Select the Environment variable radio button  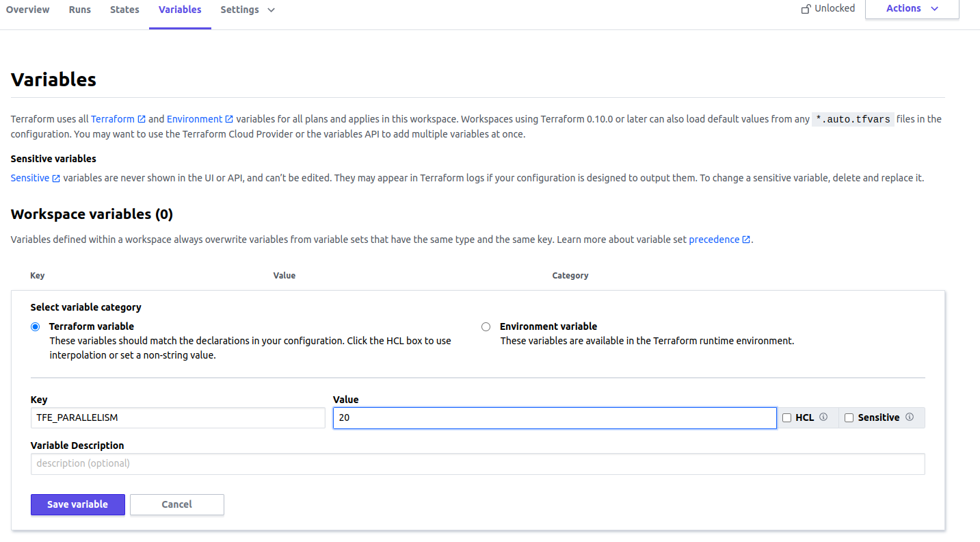pyautogui.click(x=486, y=326)
